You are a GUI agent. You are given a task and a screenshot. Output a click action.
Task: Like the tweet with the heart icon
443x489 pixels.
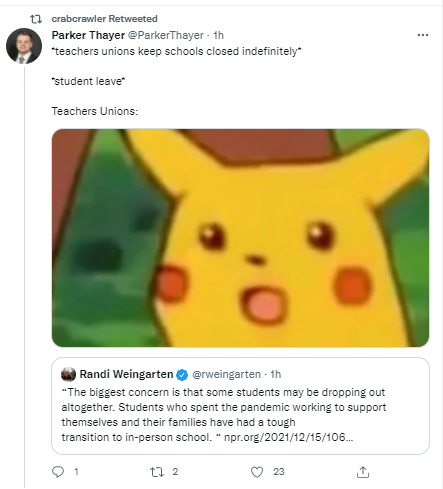point(257,472)
